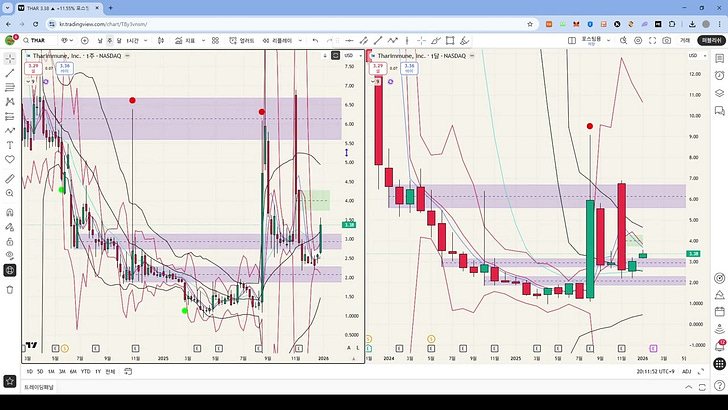Expand the saved layout name dropdown arrow
This screenshot has height=410, width=728.
pos(608,40)
